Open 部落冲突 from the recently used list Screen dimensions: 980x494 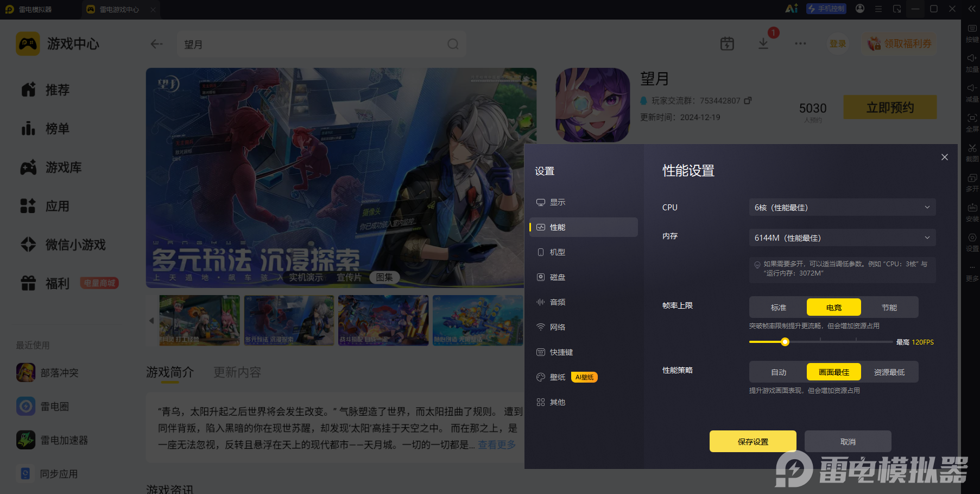48,373
